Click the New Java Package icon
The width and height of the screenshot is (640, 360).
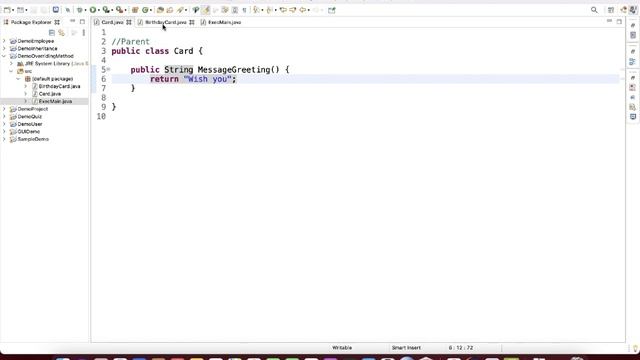135,10
